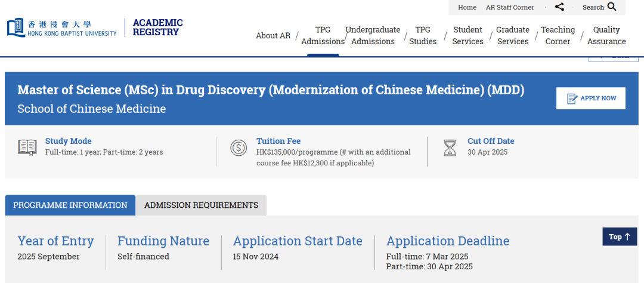
Task: Open the AR Staff Corner link
Action: coord(510,7)
